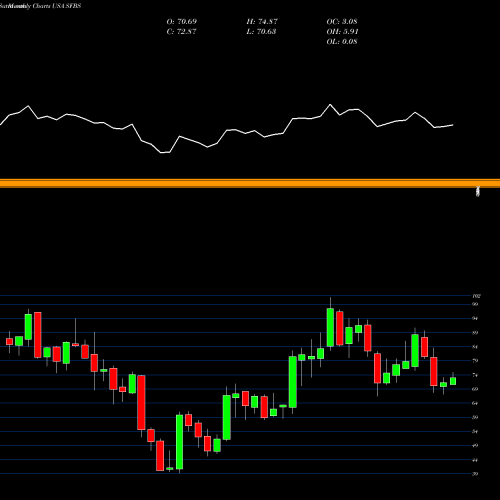Click the 89 price axis label
Image resolution: width=500 pixels, height=500 pixels.
point(475,332)
